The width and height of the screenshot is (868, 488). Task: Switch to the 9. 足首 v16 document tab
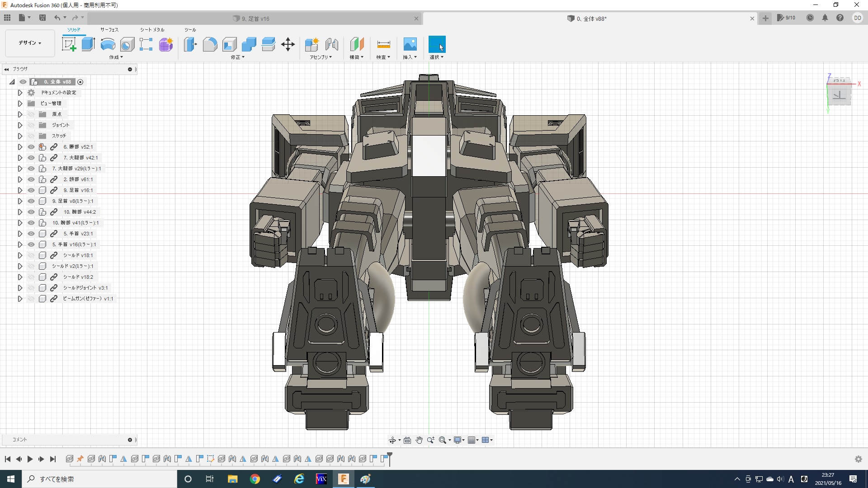[255, 19]
